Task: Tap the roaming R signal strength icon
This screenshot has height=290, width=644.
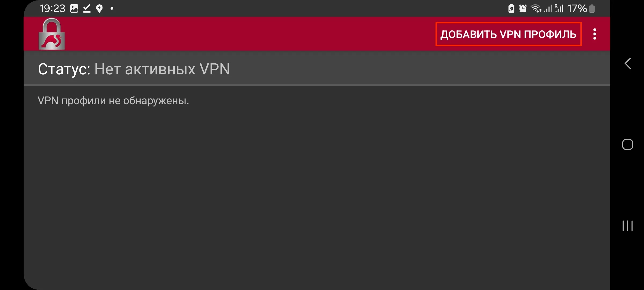Action: [x=559, y=9]
